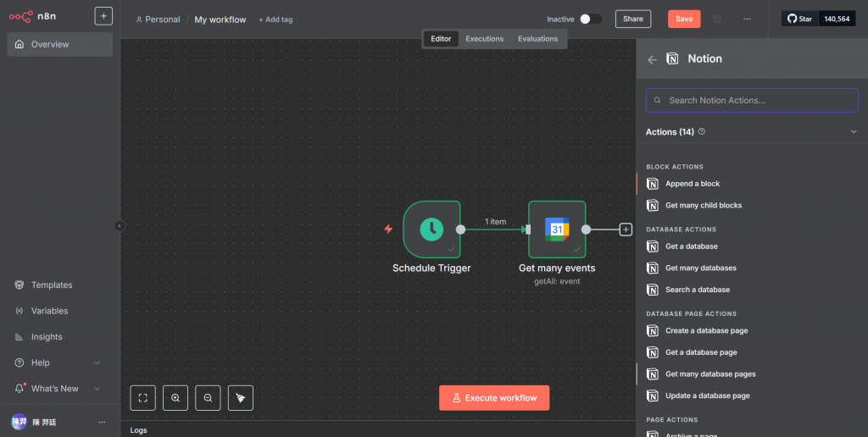Open the Insights page
This screenshot has width=868, height=437.
pyautogui.click(x=47, y=337)
